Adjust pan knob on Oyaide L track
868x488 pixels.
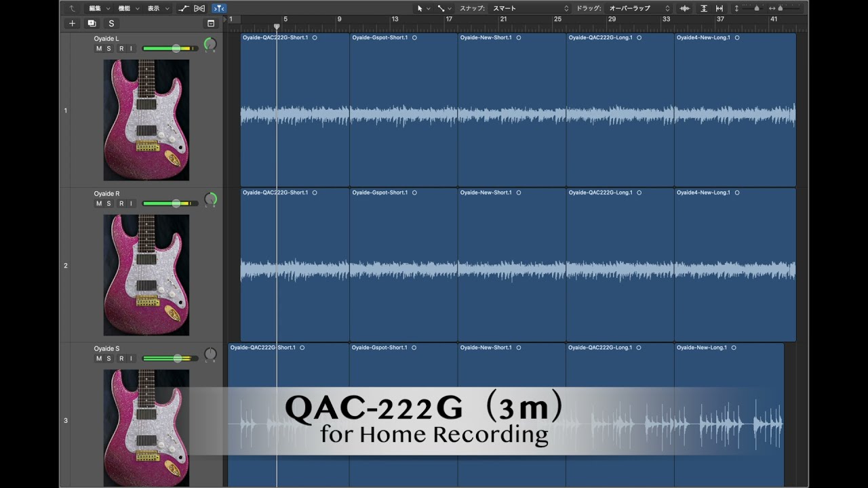point(210,45)
